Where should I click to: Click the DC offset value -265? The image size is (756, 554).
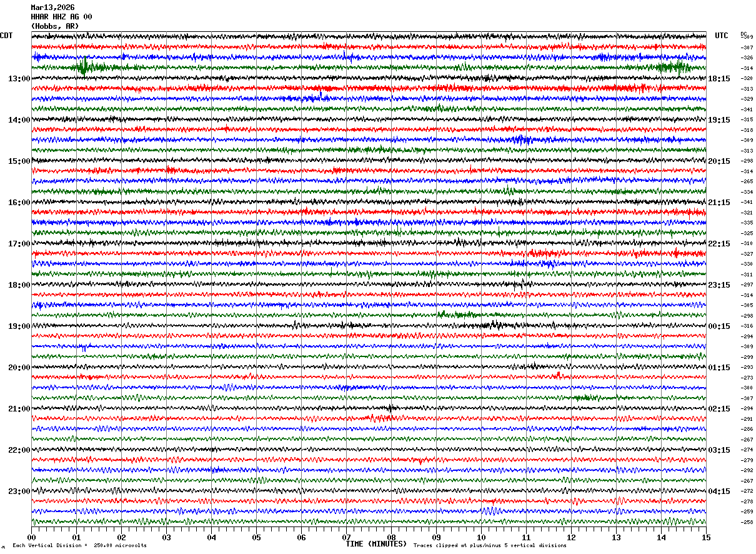pos(747,182)
